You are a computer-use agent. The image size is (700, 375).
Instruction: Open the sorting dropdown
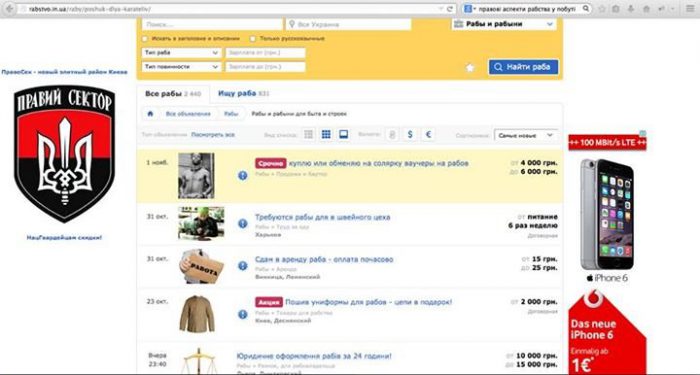tap(526, 135)
